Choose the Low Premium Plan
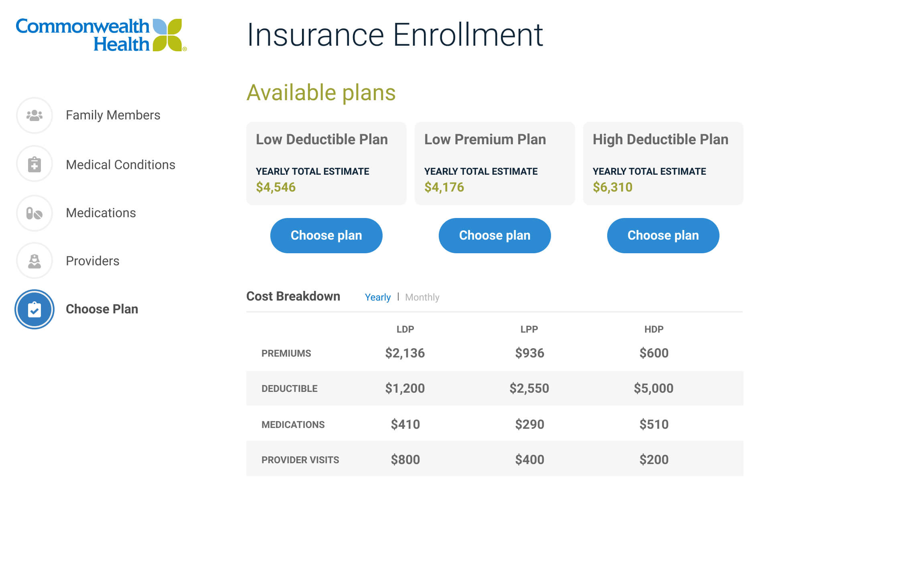 (494, 236)
